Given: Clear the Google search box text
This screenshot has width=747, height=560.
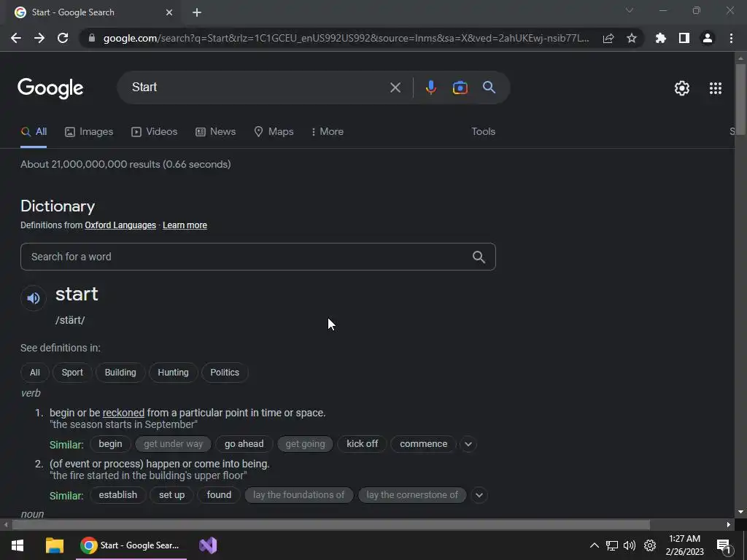Looking at the screenshot, I should point(395,87).
